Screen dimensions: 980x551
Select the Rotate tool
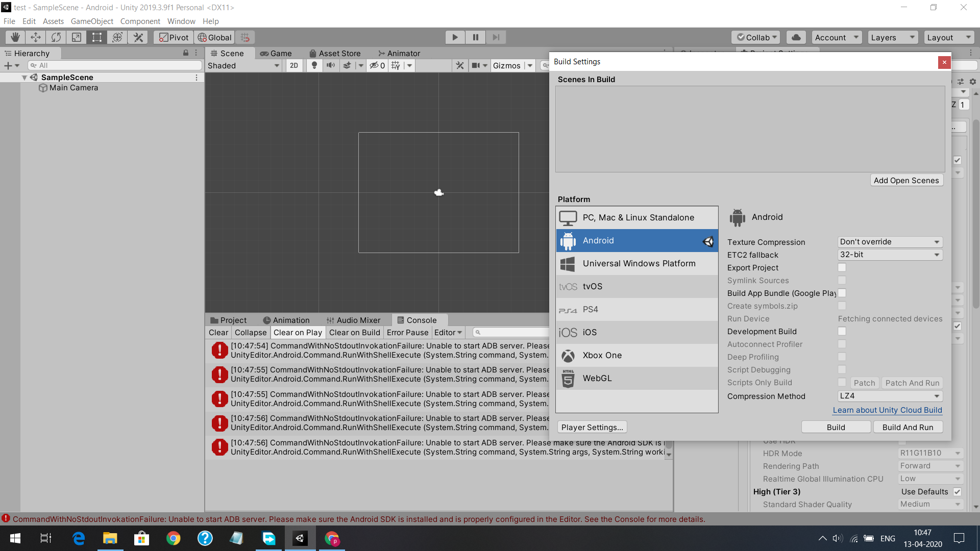click(x=56, y=37)
